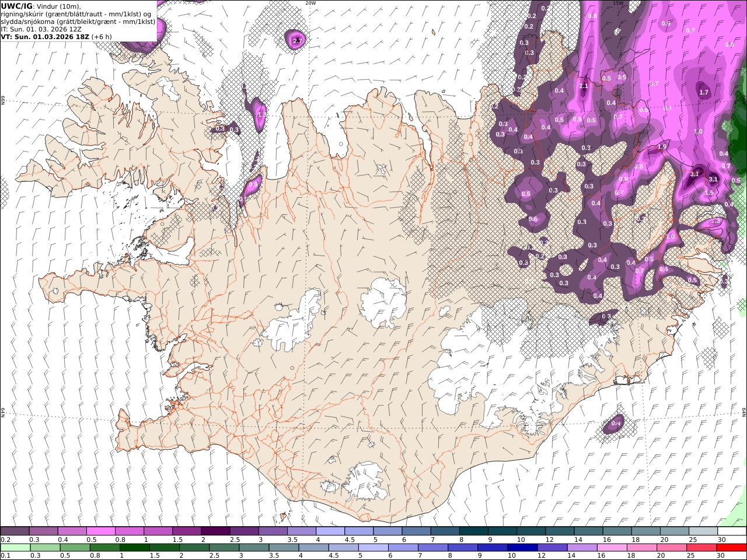747x560 pixels.
Task: Click the 'rigning/skúrir' legend description line
Action: (x=76, y=14)
